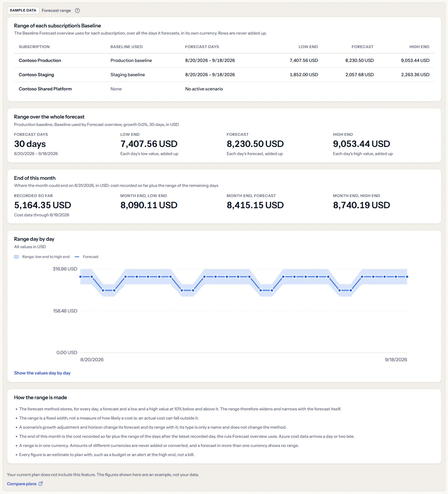Click the '30 days' forecast days value
The height and width of the screenshot is (494, 448).
click(x=30, y=144)
